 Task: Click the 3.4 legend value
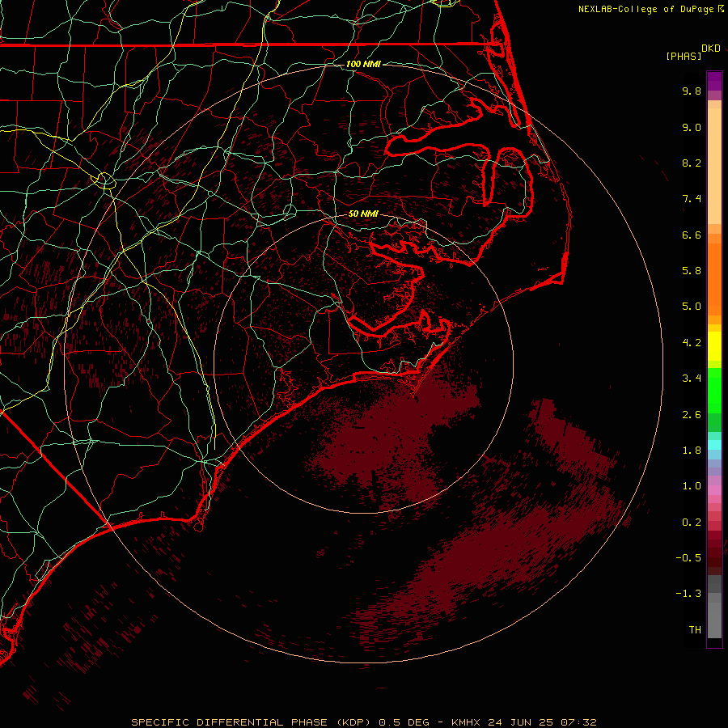[692, 379]
